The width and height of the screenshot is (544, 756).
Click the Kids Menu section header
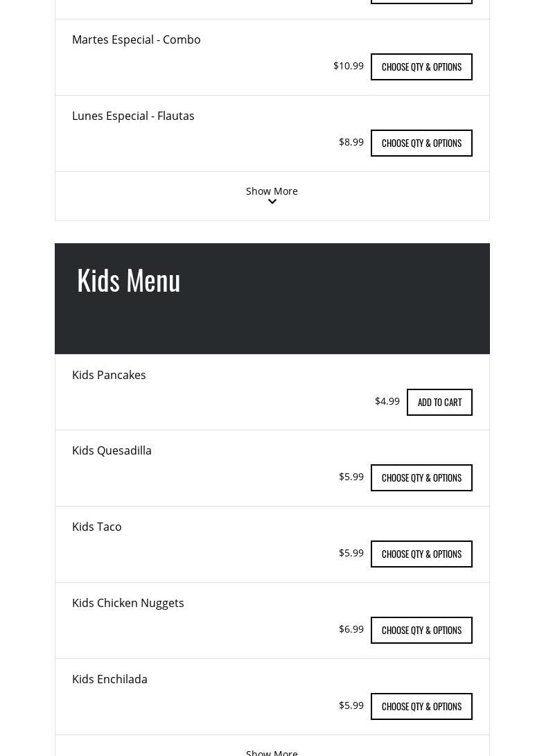[x=129, y=280]
